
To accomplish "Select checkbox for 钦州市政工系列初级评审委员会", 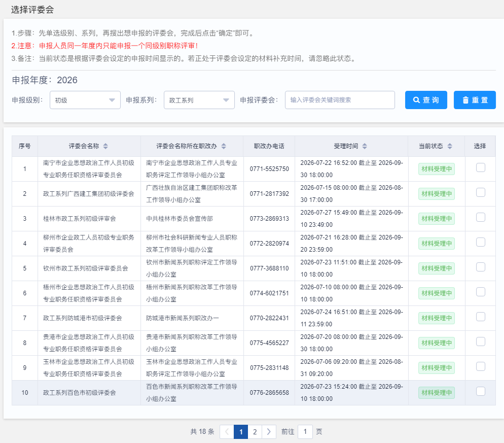I will click(481, 267).
